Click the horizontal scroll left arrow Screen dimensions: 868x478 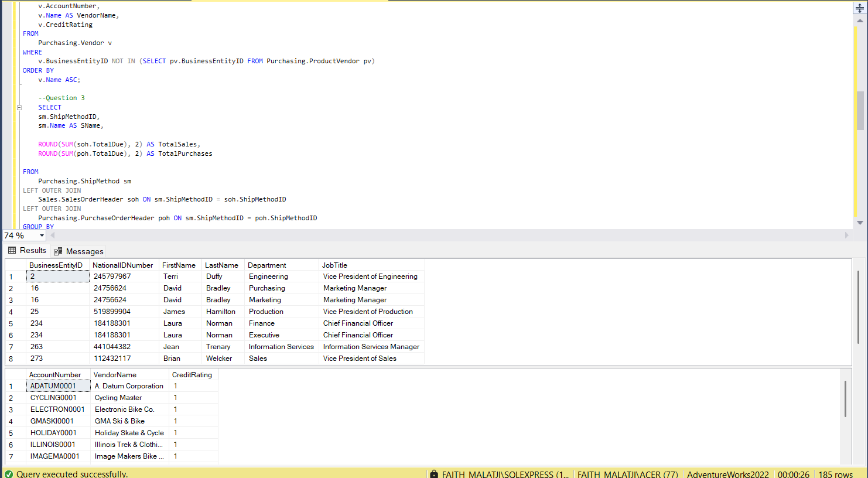(53, 235)
